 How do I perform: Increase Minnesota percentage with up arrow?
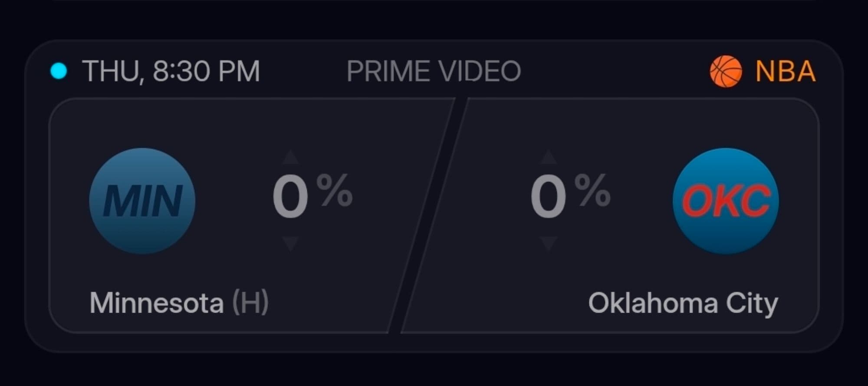click(x=290, y=157)
